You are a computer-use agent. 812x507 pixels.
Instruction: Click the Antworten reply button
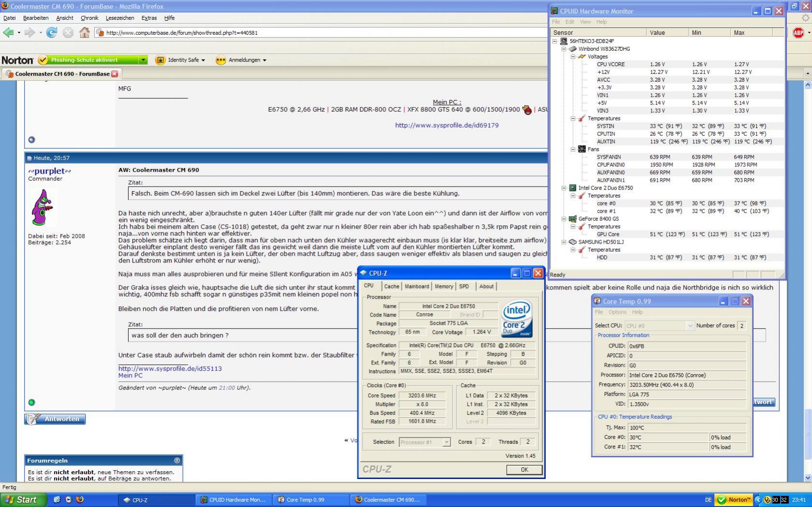(x=55, y=419)
